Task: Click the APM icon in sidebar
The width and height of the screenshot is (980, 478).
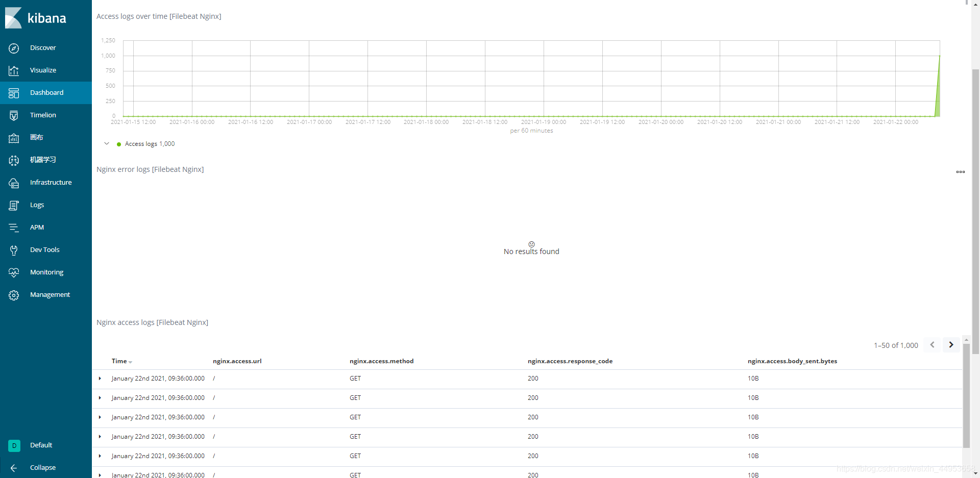Action: point(14,228)
